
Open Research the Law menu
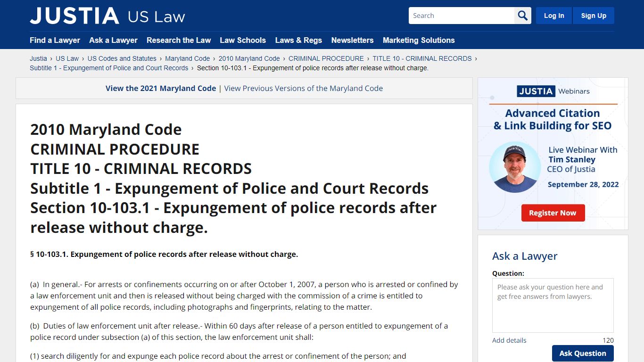pos(179,40)
